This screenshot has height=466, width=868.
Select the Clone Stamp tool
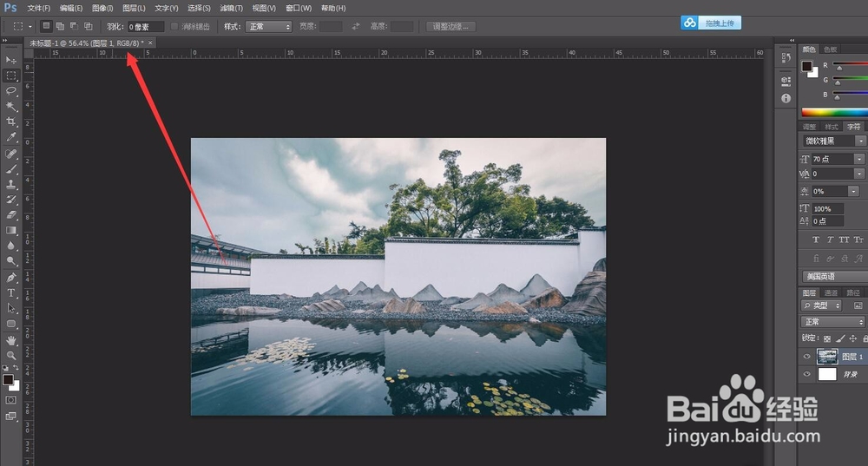[11, 184]
